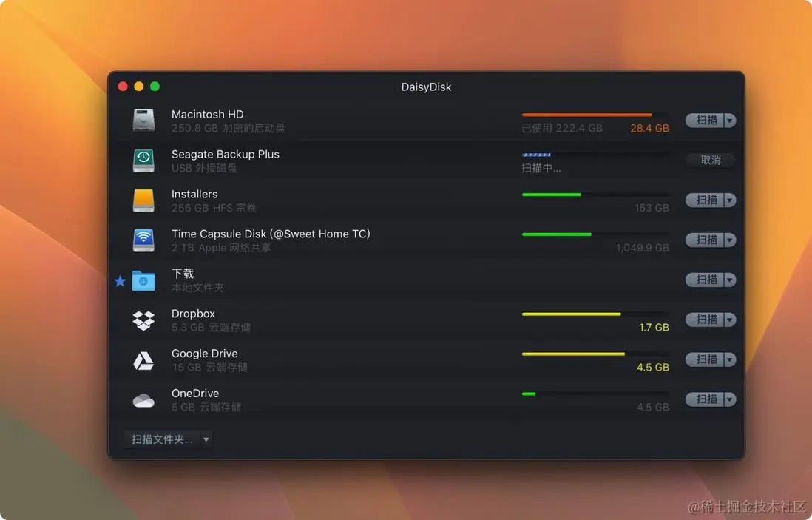The height and width of the screenshot is (520, 812).
Task: Select the 下载 folder name
Action: 182,274
